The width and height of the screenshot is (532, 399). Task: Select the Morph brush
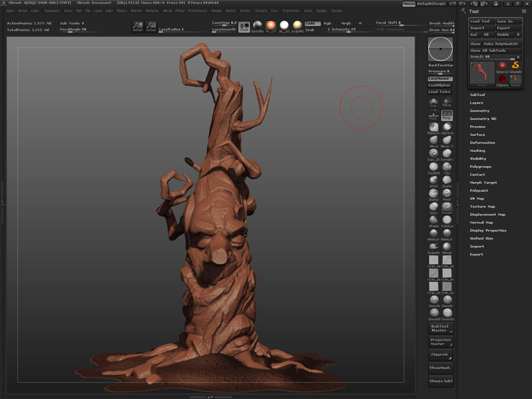pos(447,248)
